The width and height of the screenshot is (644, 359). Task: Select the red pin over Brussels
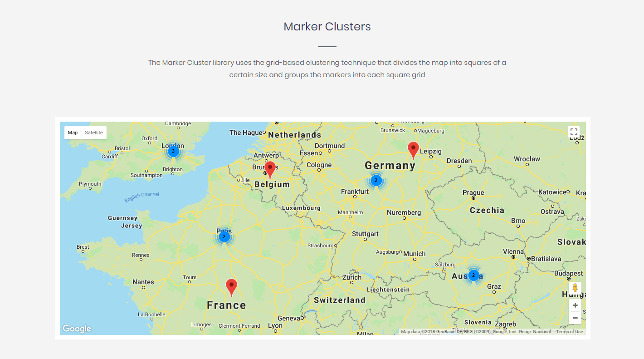(270, 168)
